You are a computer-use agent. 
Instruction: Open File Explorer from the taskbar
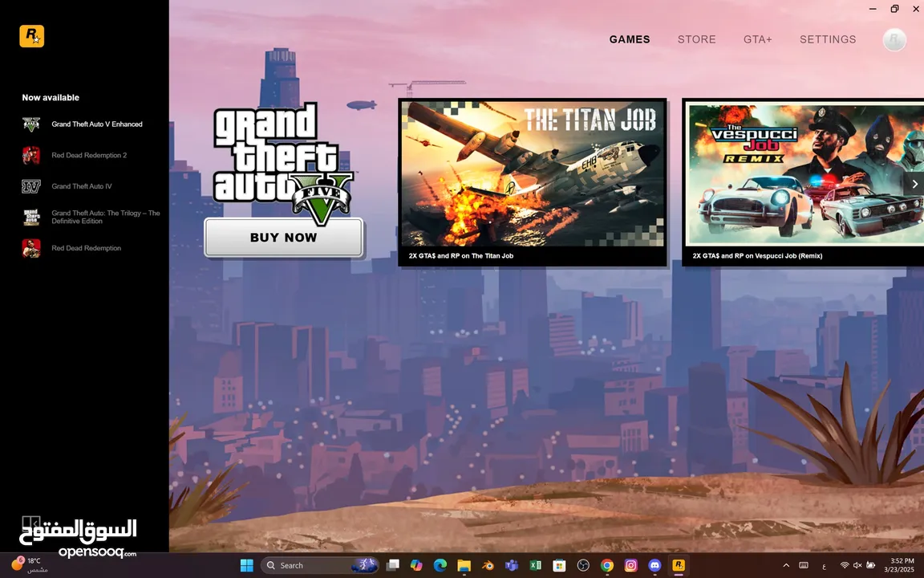click(464, 566)
